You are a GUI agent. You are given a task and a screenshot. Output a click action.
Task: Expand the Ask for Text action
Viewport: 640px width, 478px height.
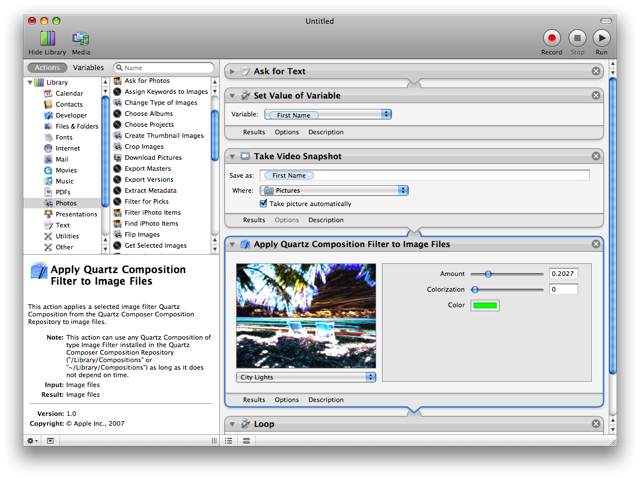coord(232,71)
